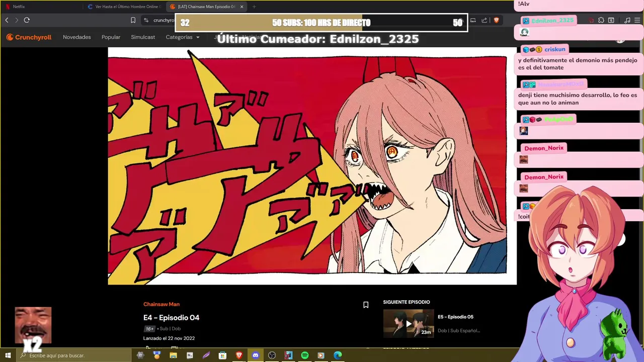
Task: Open the Popular menu item
Action: pyautogui.click(x=111, y=37)
